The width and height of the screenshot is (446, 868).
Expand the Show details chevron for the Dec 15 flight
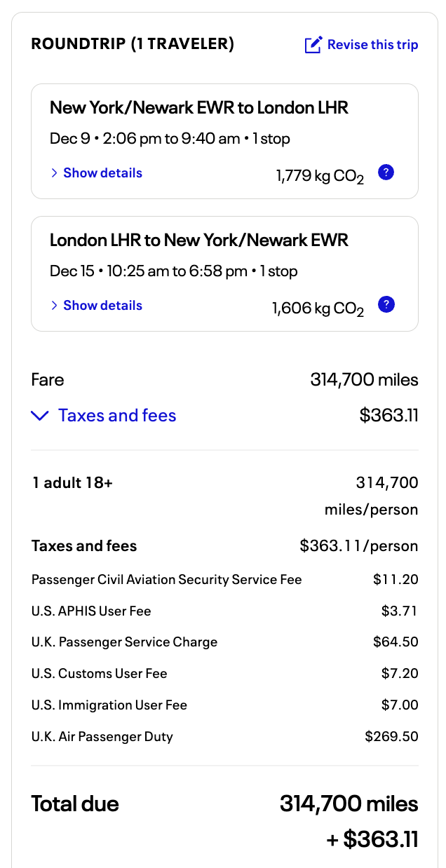54,306
